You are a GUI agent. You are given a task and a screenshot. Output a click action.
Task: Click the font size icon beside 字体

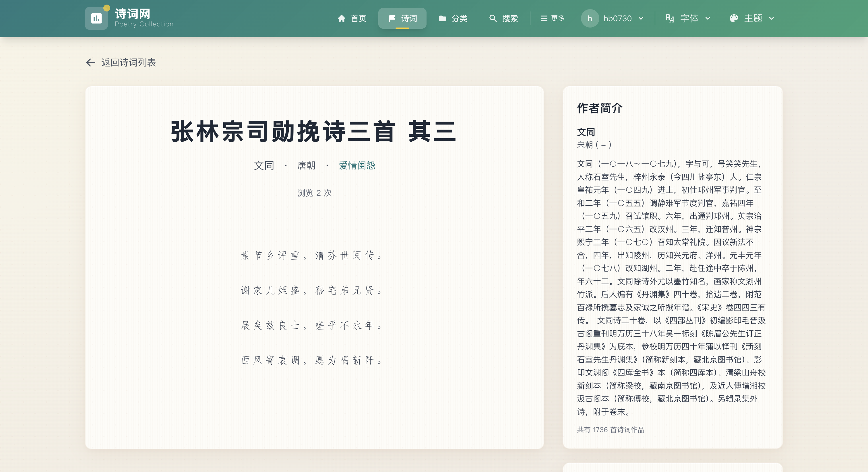670,18
